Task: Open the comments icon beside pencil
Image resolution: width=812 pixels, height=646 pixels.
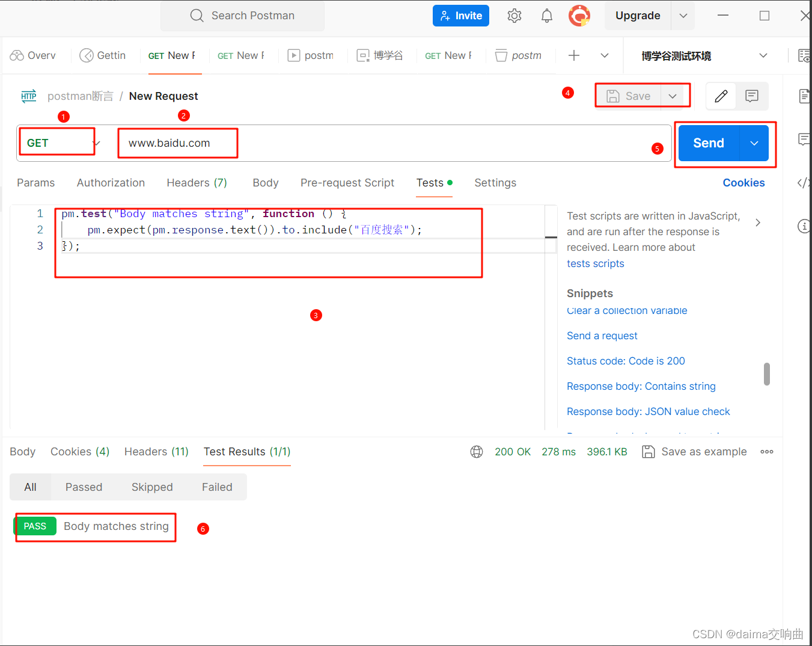Action: 752,96
